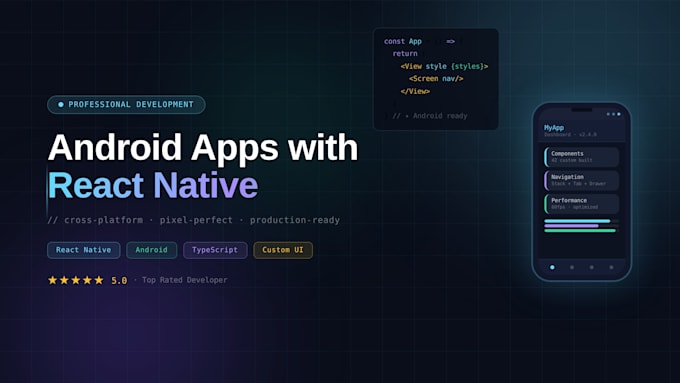Tap the third bottom nav dot in the phone
Image resolution: width=680 pixels, height=383 pixels.
coord(592,267)
